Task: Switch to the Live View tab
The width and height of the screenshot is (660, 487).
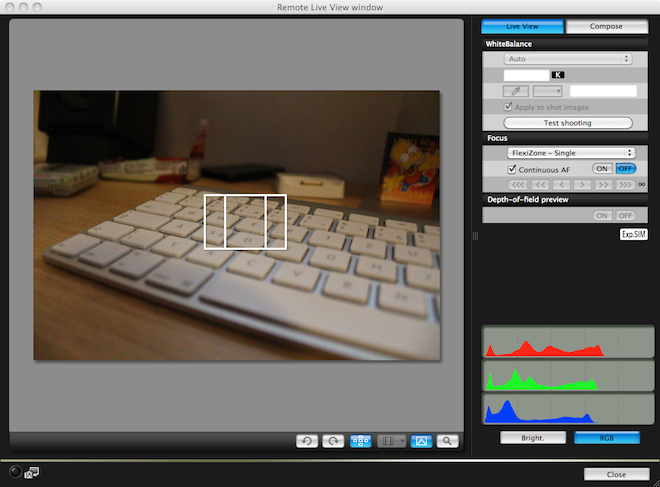Action: (522, 26)
